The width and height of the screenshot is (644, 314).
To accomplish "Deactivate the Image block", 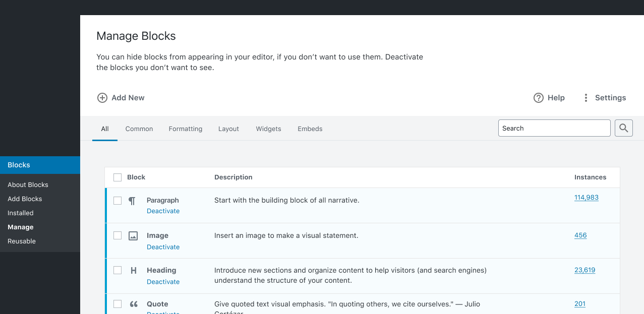I will [163, 247].
